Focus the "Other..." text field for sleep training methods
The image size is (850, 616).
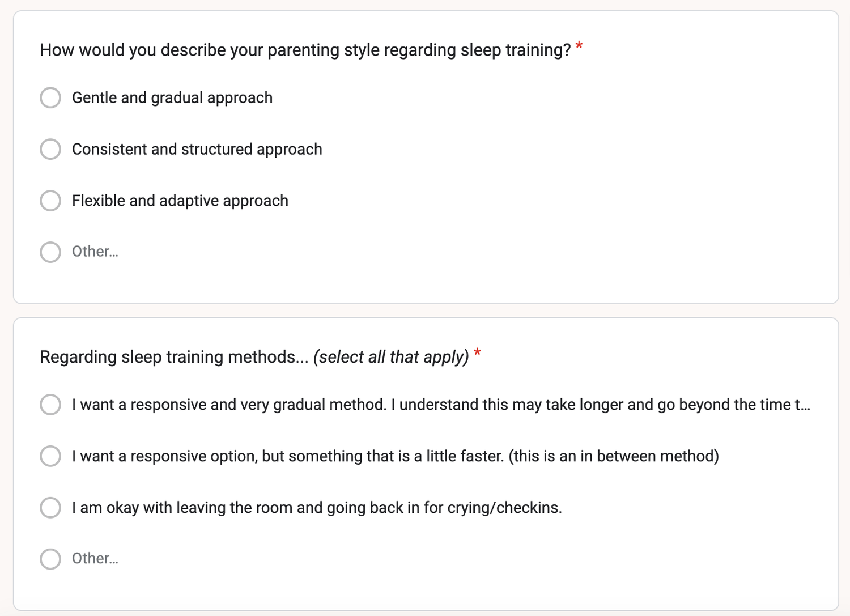(x=95, y=559)
